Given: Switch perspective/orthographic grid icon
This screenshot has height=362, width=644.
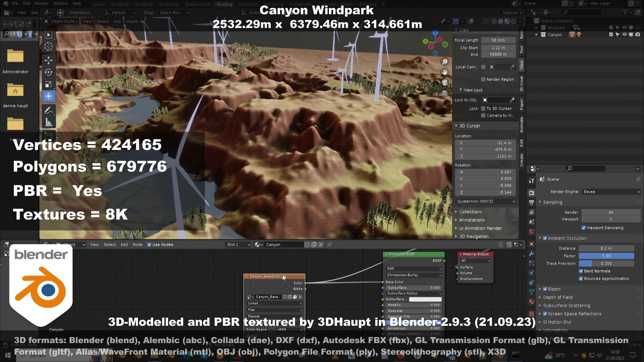Looking at the screenshot, I should click(444, 93).
